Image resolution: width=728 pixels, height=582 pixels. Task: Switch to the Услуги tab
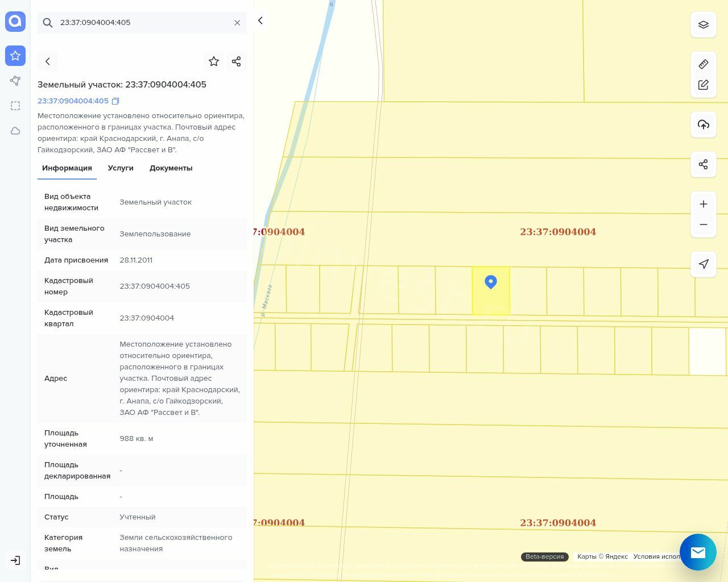(121, 168)
